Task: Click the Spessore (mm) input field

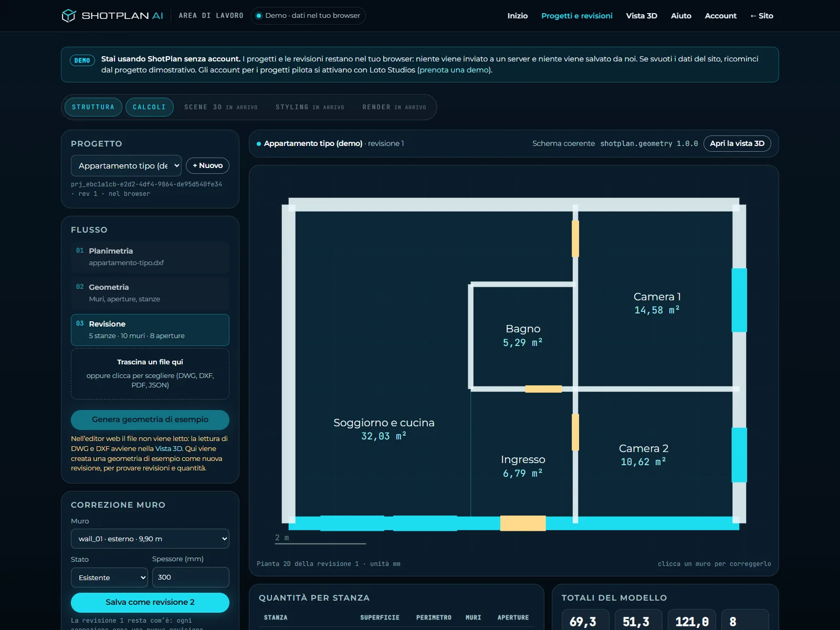Action: pyautogui.click(x=191, y=577)
